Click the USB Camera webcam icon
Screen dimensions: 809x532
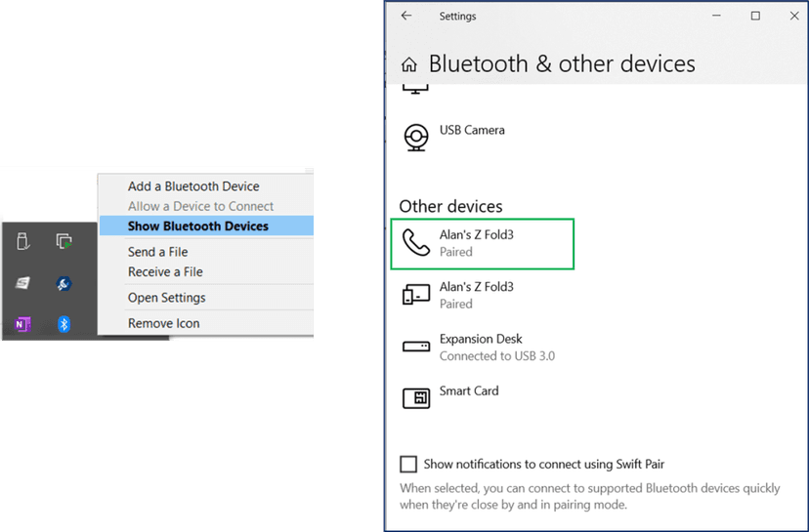point(416,137)
